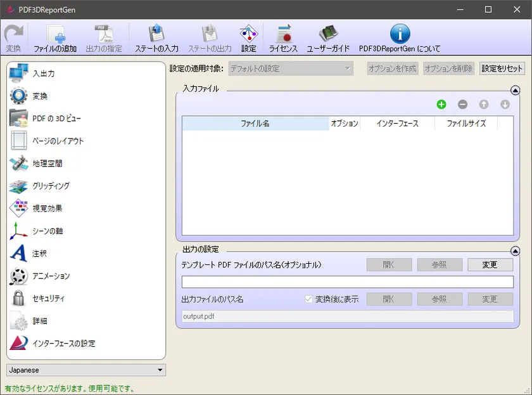Screen dimensions: 532x395
Task: Collapse the 出力の設定 section
Action: point(515,251)
